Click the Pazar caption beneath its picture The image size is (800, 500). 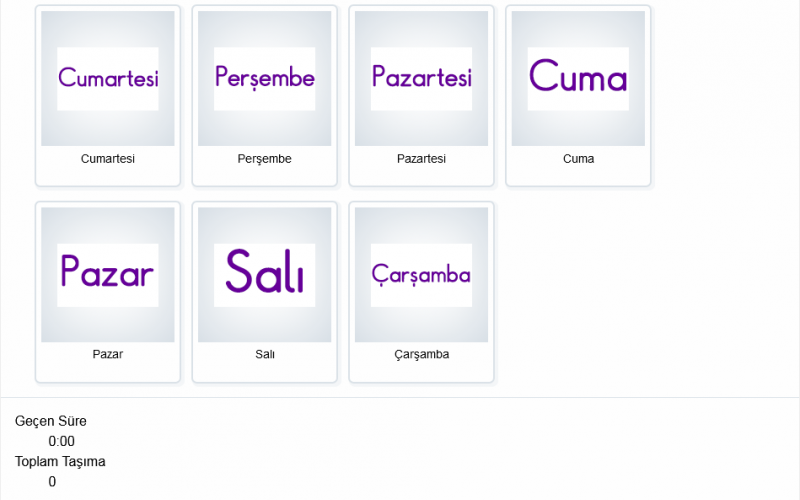(x=108, y=354)
